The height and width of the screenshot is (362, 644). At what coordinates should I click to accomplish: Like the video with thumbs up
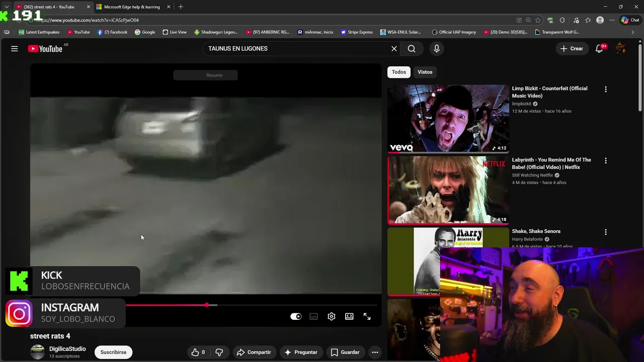tap(199, 352)
